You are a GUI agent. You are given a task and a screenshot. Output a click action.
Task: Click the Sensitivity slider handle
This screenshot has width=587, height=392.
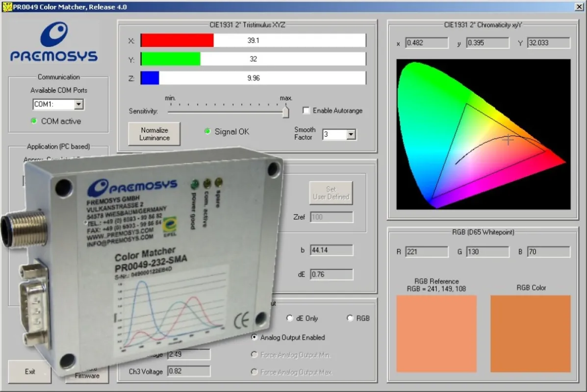coord(285,111)
